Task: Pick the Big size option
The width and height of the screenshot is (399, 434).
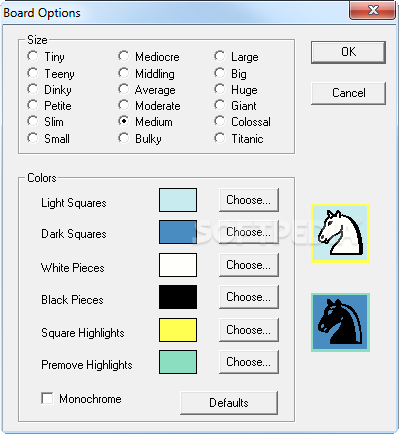Action: [219, 73]
